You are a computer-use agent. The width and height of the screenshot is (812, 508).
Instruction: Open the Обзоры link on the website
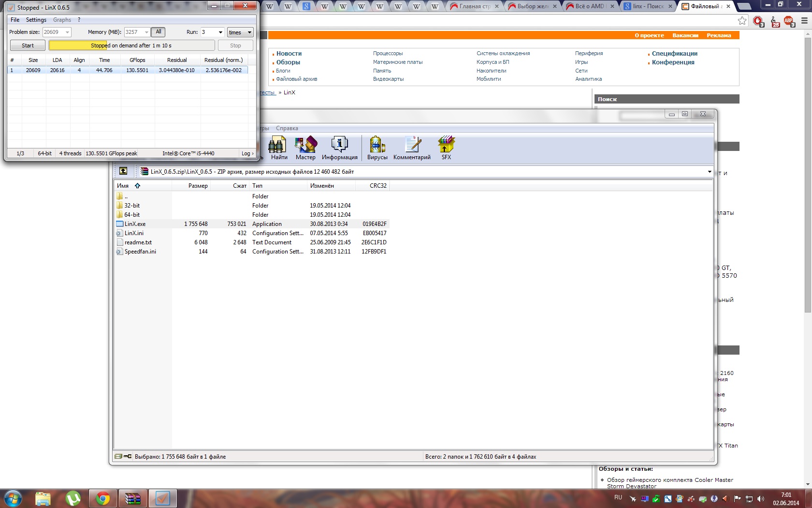tap(288, 62)
